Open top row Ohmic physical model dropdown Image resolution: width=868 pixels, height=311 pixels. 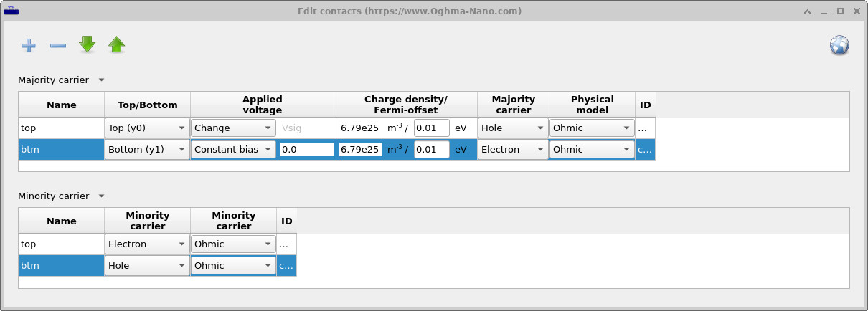point(592,128)
